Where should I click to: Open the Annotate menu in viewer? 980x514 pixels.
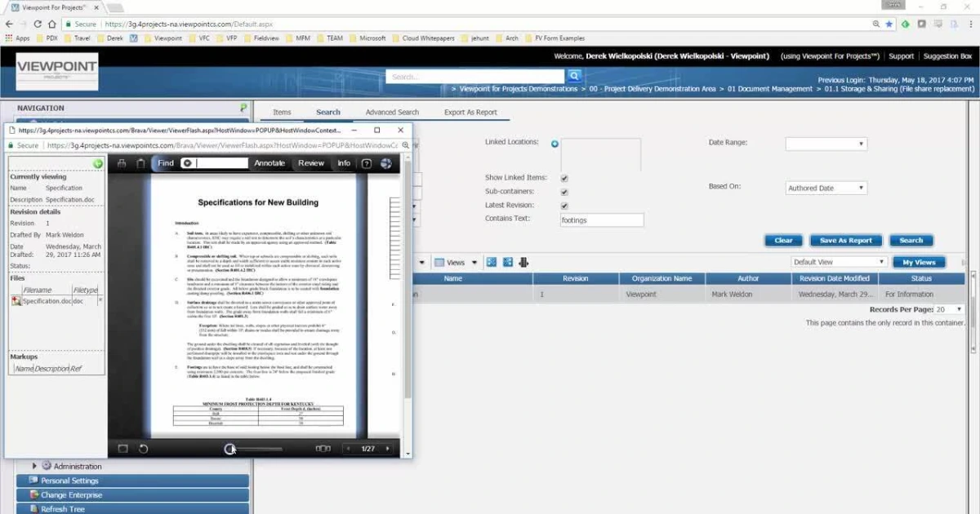(x=269, y=163)
